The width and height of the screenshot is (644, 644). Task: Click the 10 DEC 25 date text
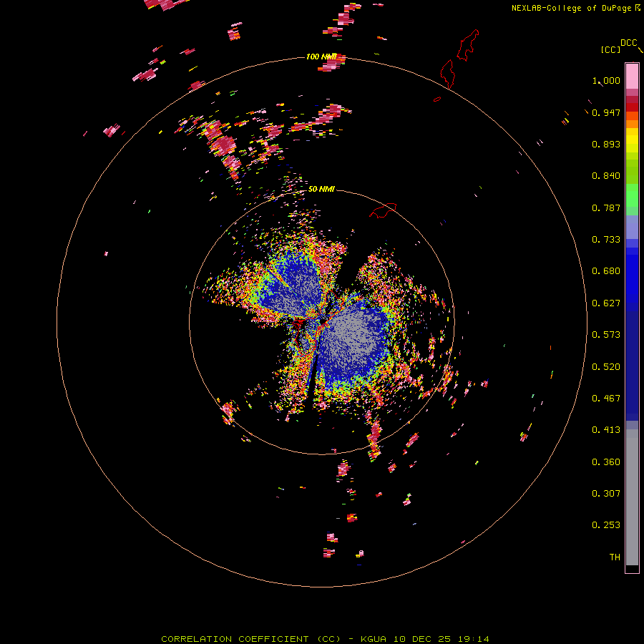[x=423, y=639]
